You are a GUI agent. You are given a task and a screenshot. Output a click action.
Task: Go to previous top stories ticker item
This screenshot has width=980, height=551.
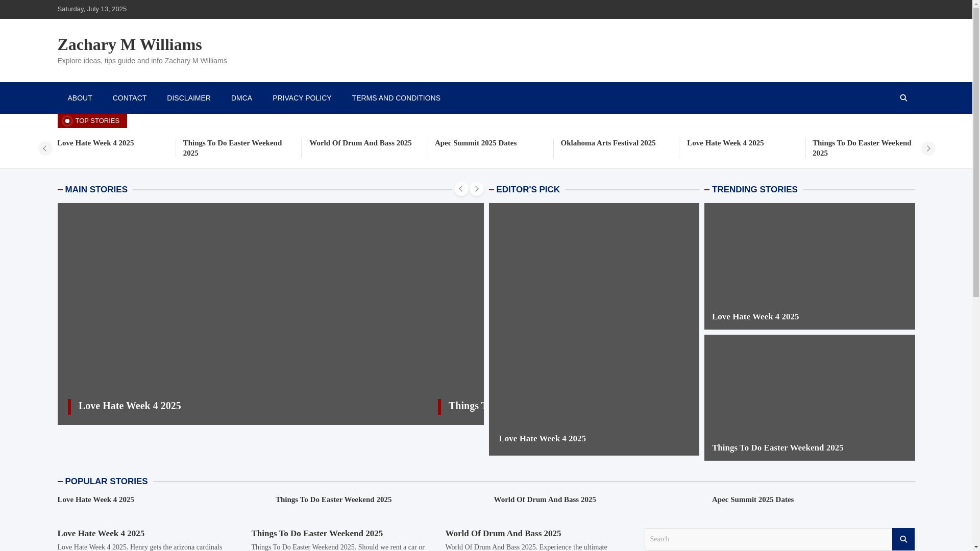[45, 148]
